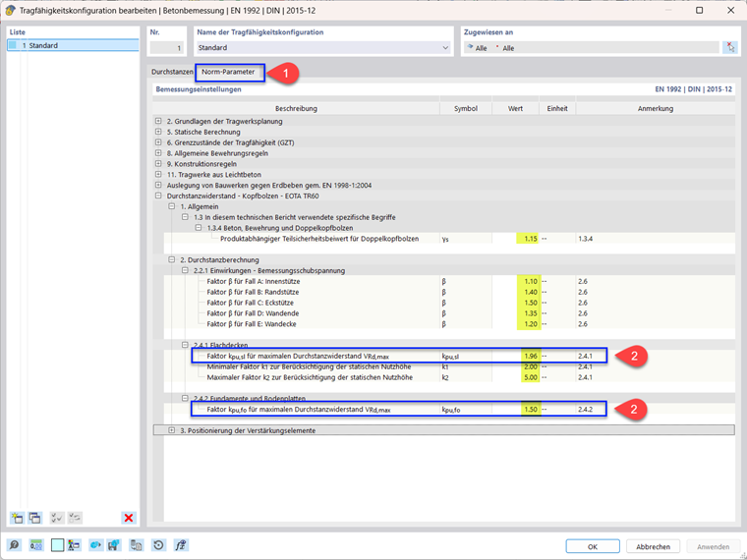Click the copy from database icon
This screenshot has height=560, width=747.
coord(137,545)
